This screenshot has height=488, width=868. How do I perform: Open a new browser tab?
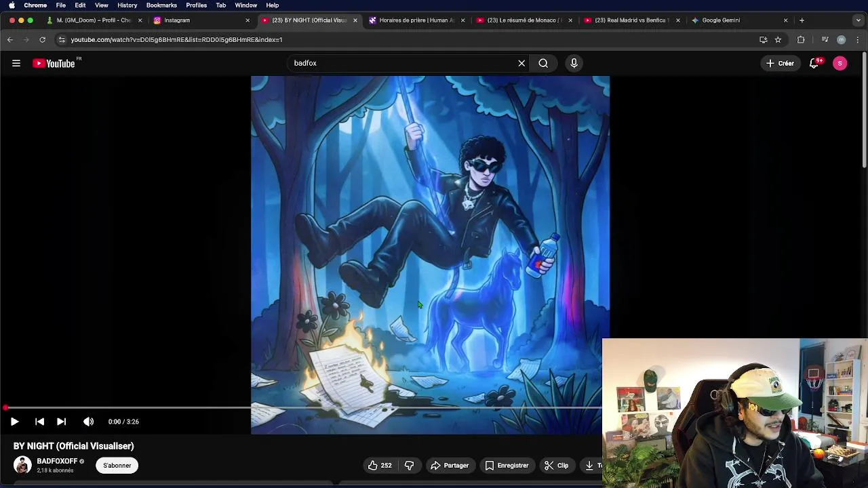pos(802,20)
